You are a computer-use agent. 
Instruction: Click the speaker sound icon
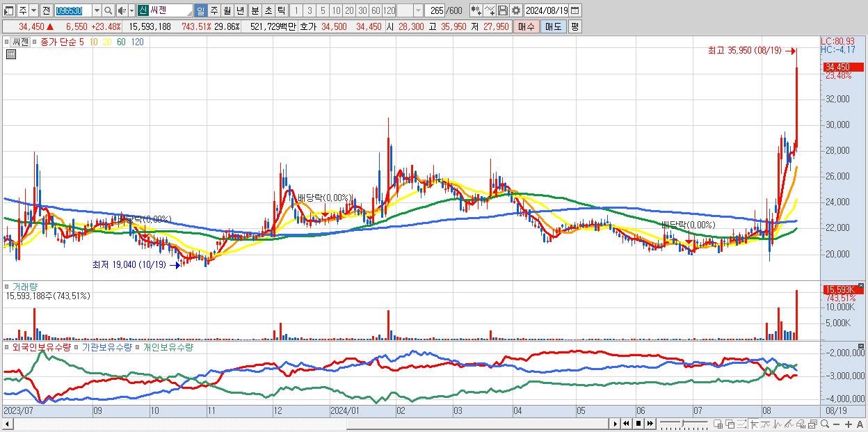click(121, 10)
